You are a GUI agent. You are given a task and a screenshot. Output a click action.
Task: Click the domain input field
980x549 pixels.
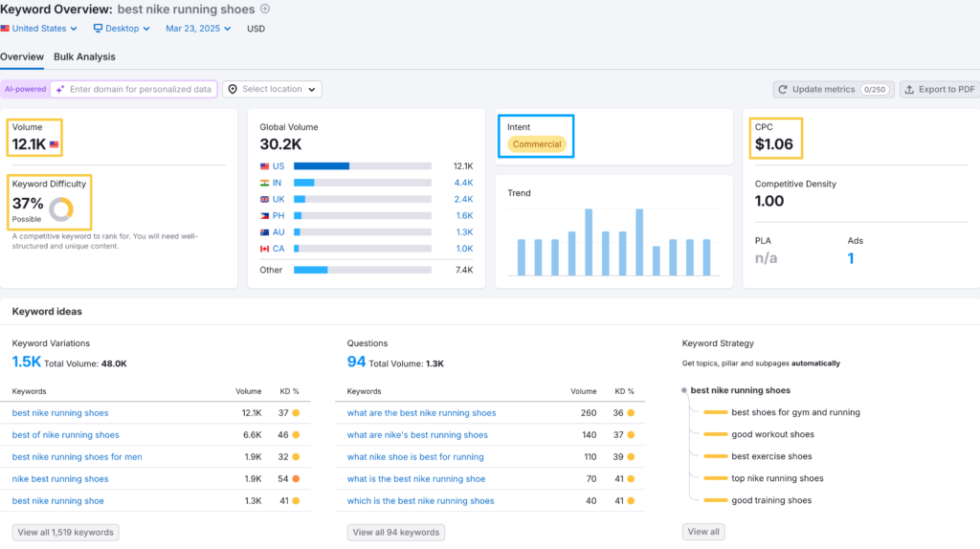(140, 89)
